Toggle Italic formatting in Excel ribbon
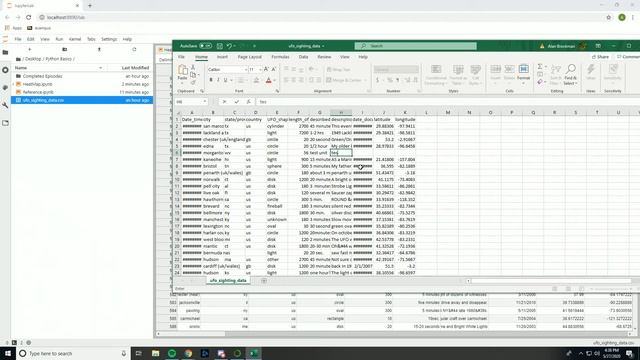 click(218, 80)
